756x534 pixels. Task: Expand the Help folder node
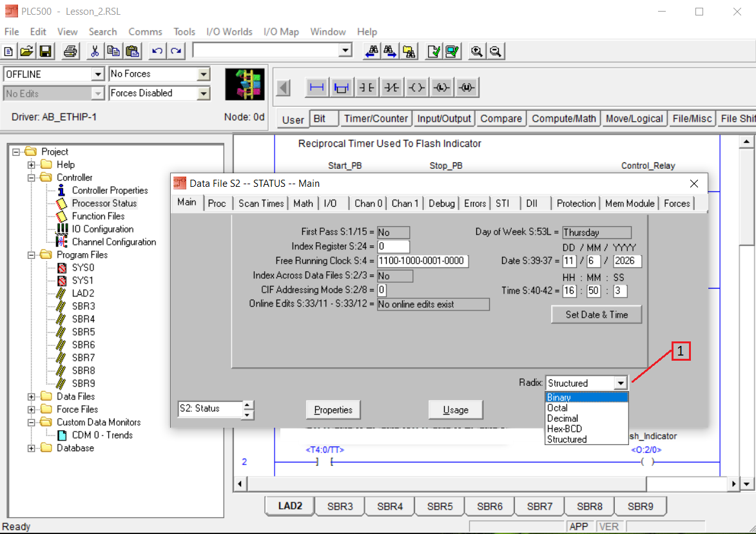[x=32, y=165]
